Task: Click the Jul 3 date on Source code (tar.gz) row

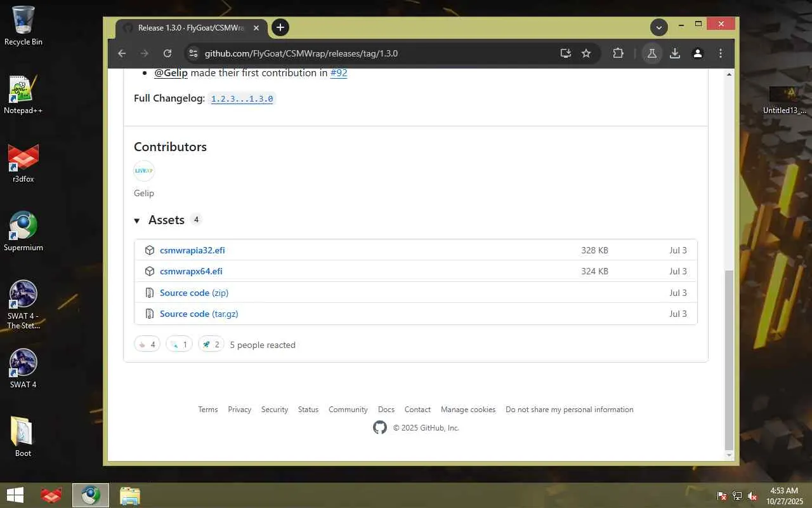Action: [678, 314]
